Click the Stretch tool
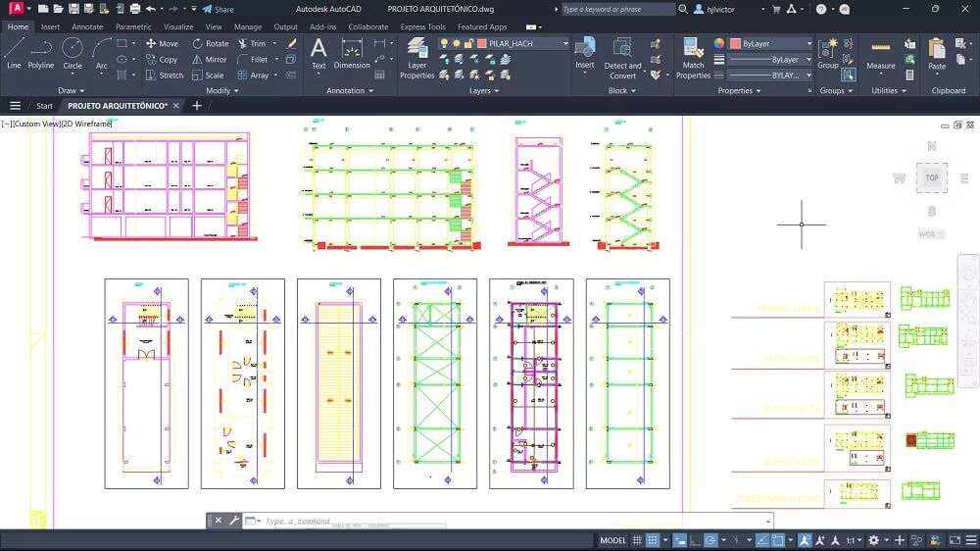The image size is (980, 551). tap(165, 75)
